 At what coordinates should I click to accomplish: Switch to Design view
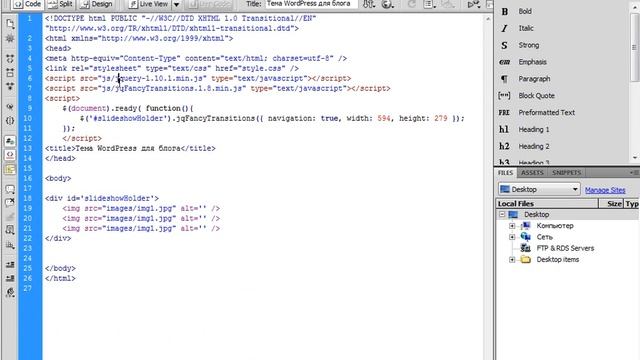coord(96,4)
